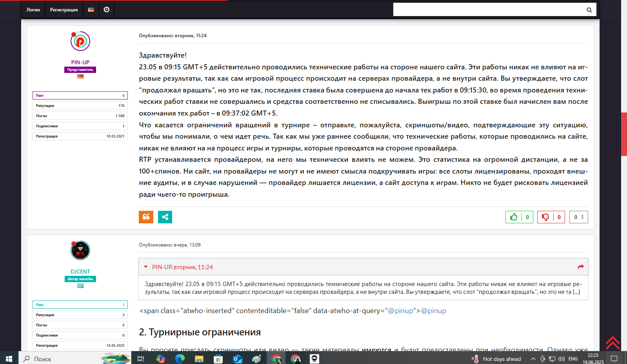Click the search magnifier icon
The image size is (627, 364).
(x=589, y=10)
